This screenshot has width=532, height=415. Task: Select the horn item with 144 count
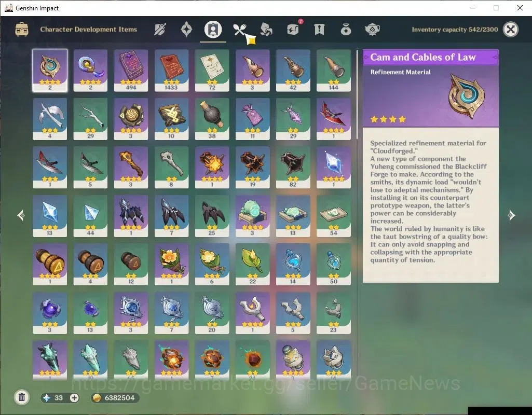334,71
